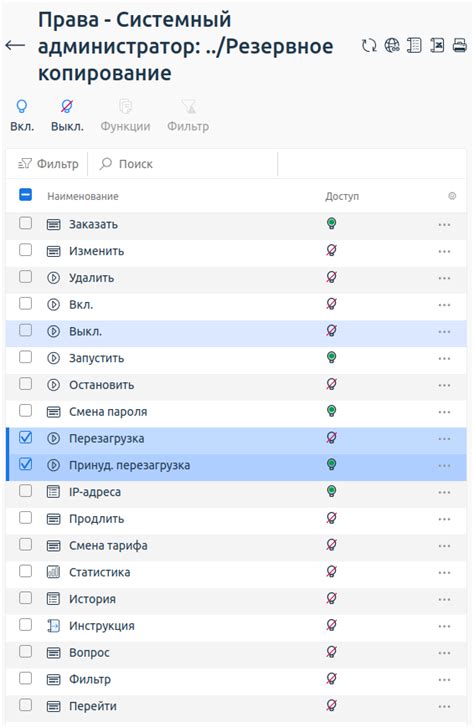
Task: Click the printer icon in header
Action: [x=460, y=45]
